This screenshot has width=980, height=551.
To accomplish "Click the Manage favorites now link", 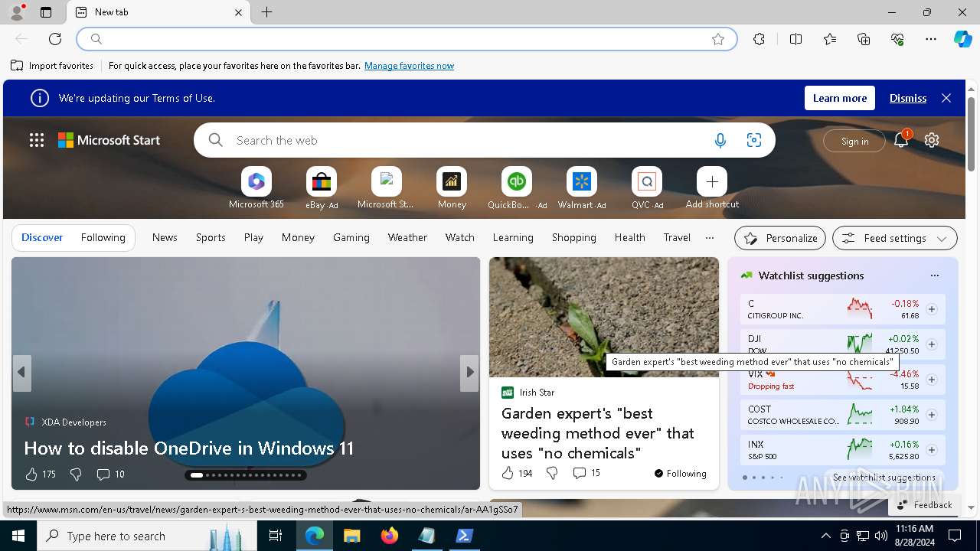I will pos(409,66).
